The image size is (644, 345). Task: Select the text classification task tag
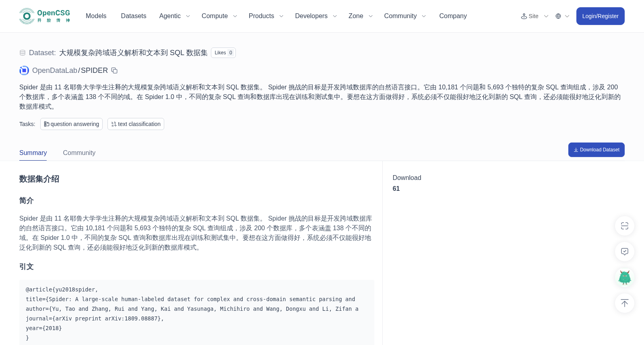(136, 124)
